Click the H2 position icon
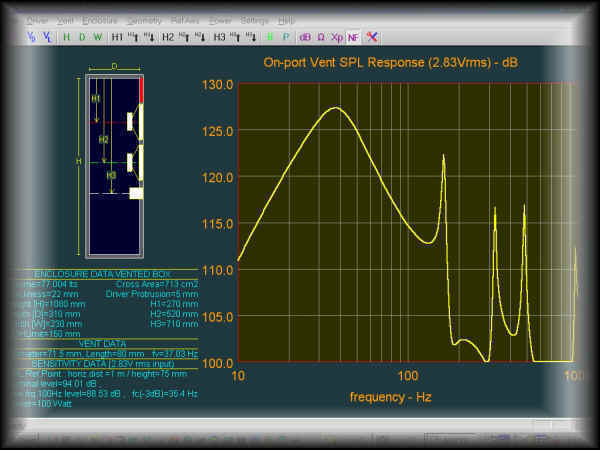Screen dimensions: 600x450 tap(168, 37)
